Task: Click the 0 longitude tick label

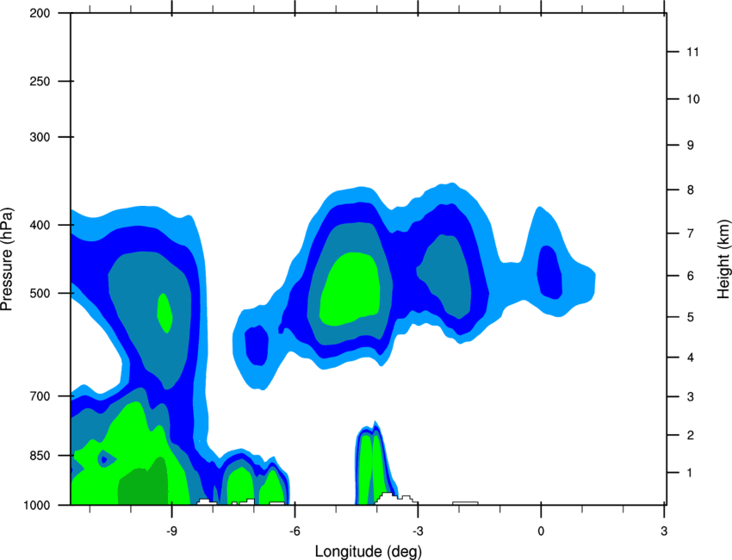Action: pos(541,531)
